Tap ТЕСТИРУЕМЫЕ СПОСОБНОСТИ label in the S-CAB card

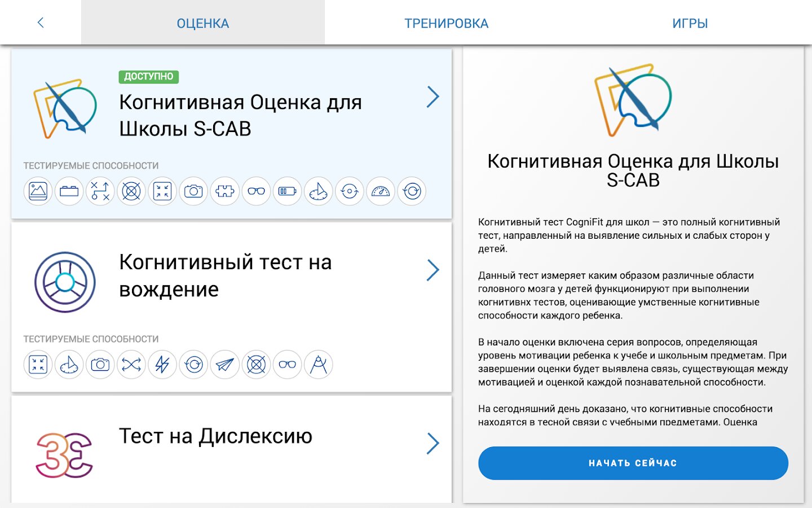[91, 166]
